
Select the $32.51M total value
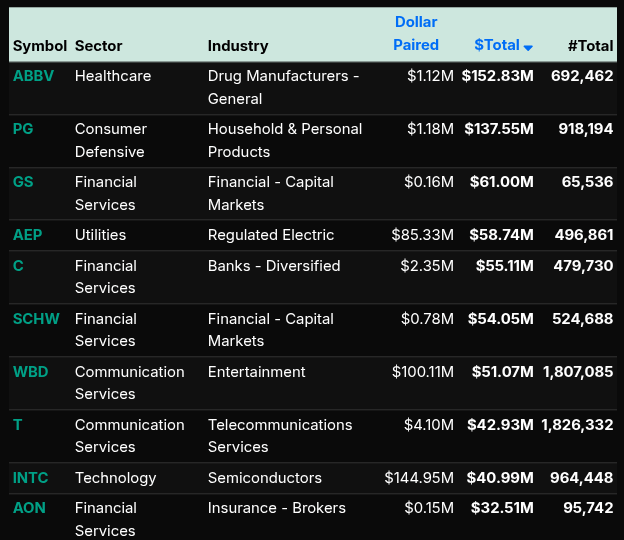(x=502, y=508)
